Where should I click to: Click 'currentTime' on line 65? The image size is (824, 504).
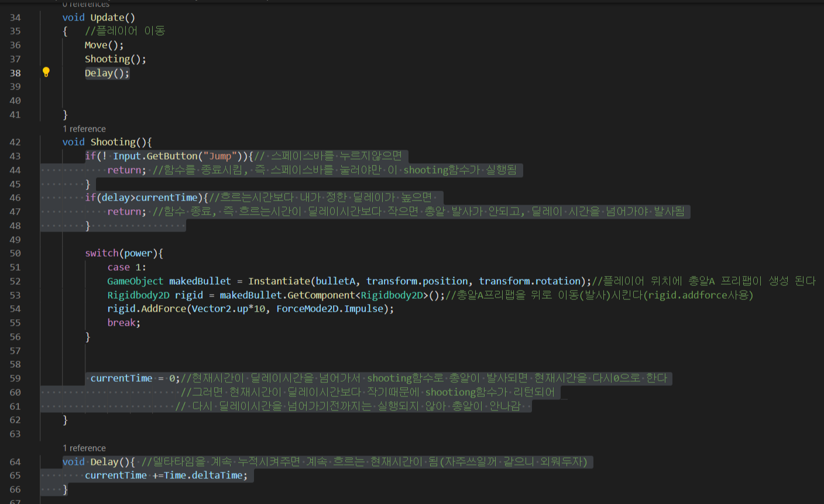point(116,475)
